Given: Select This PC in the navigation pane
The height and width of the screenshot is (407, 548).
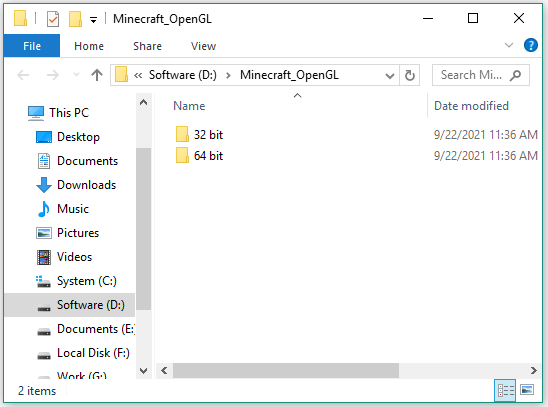Looking at the screenshot, I should pyautogui.click(x=69, y=113).
